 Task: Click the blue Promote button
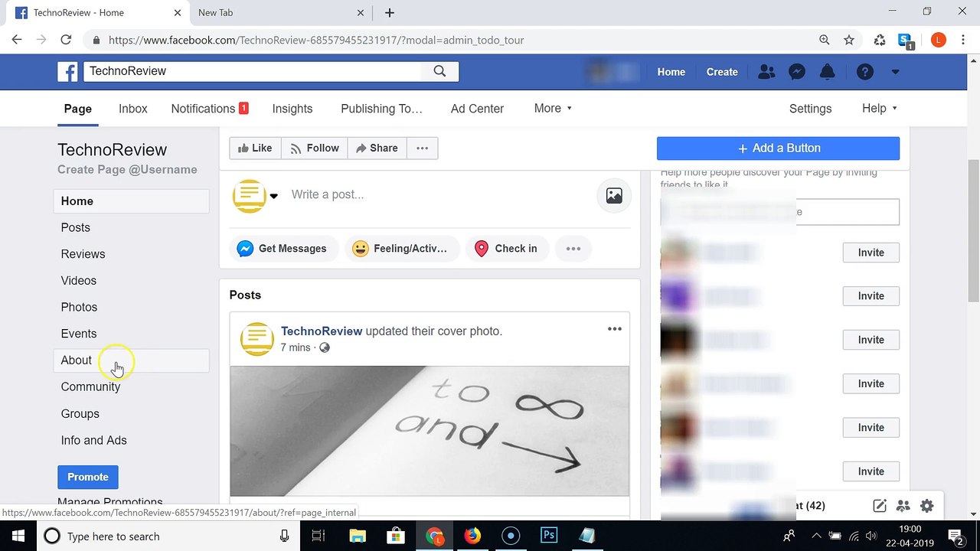click(x=88, y=477)
